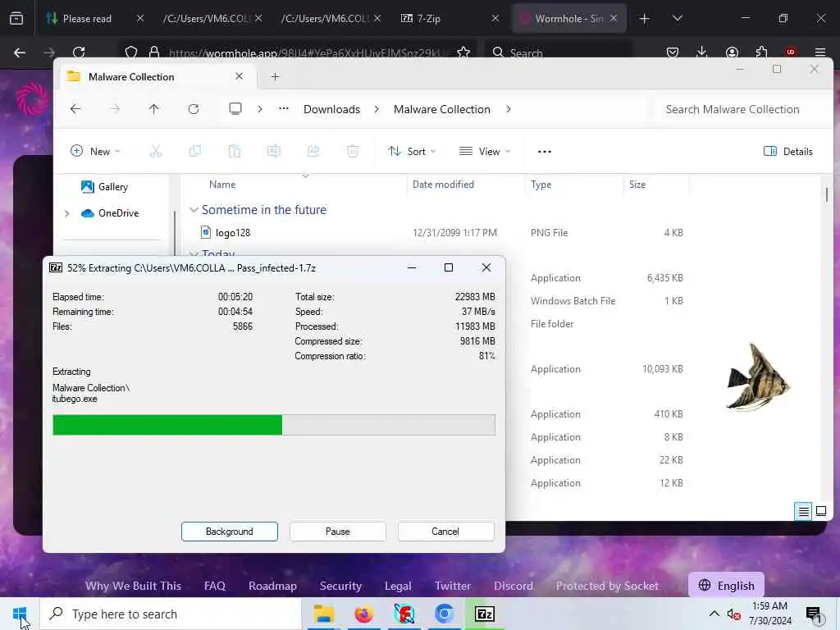Expand the OneDrive tree node

tap(67, 213)
